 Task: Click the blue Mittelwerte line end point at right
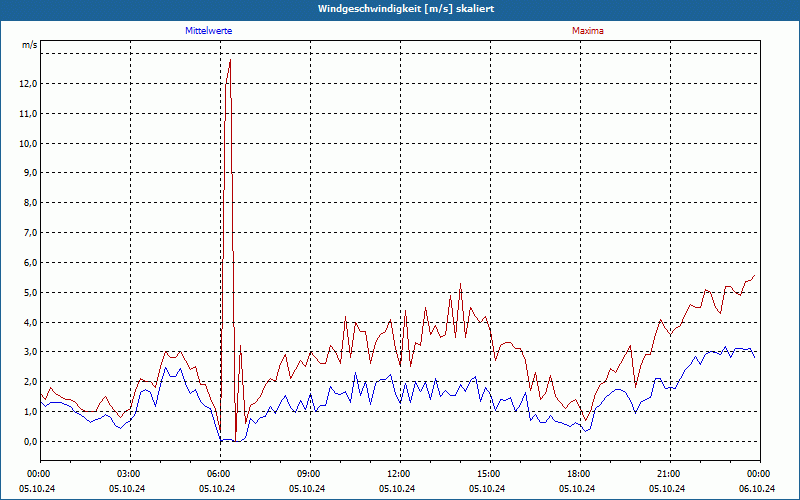[755, 357]
